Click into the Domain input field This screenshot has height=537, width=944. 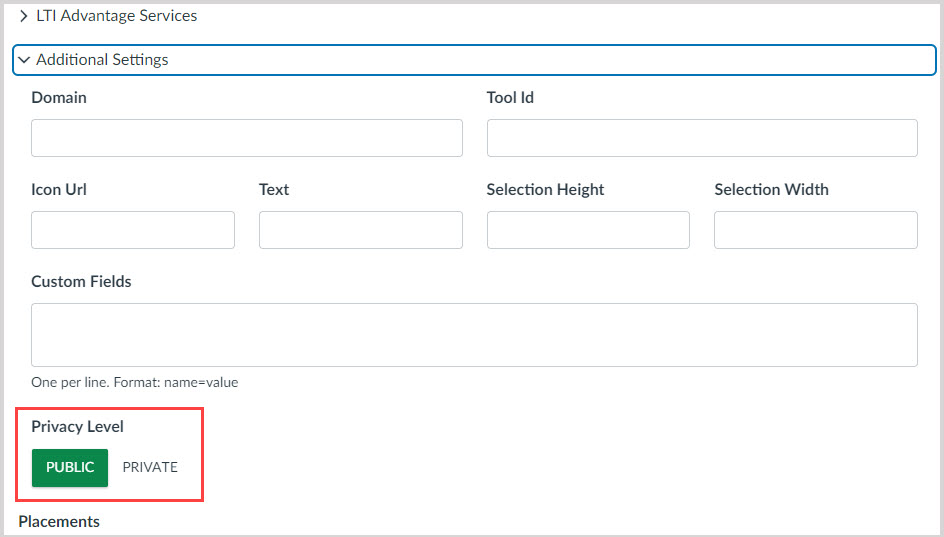click(246, 138)
